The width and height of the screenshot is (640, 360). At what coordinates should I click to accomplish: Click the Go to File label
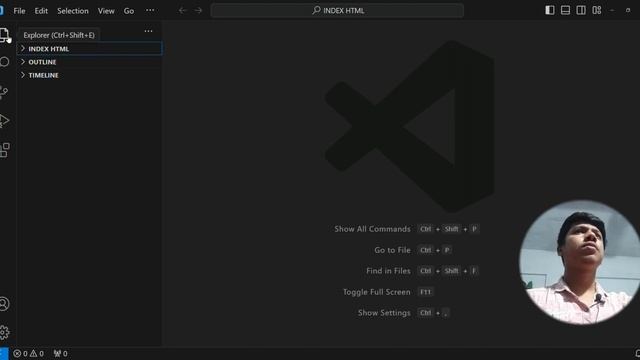tap(392, 250)
